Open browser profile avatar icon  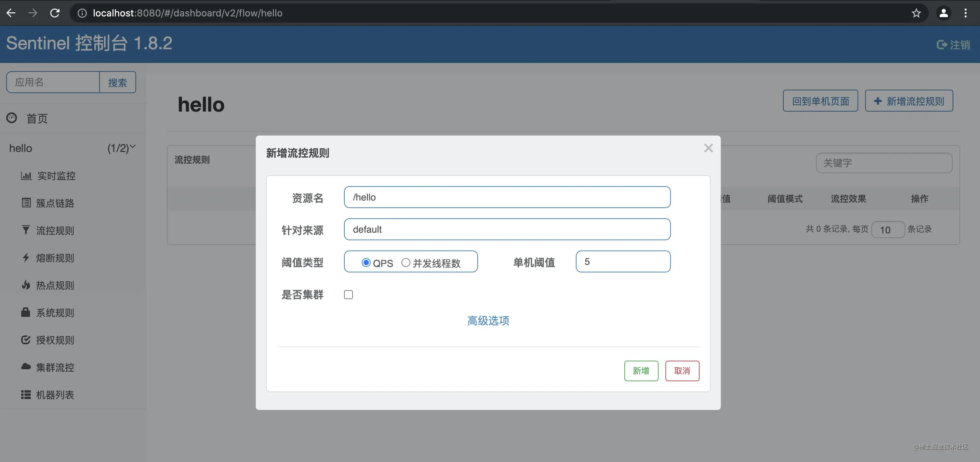point(943,13)
